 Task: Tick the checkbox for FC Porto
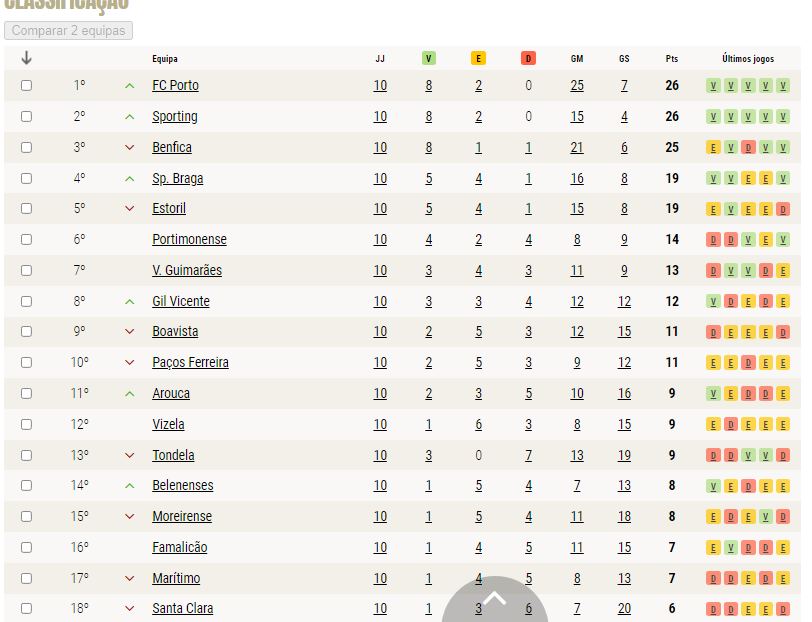[x=26, y=85]
